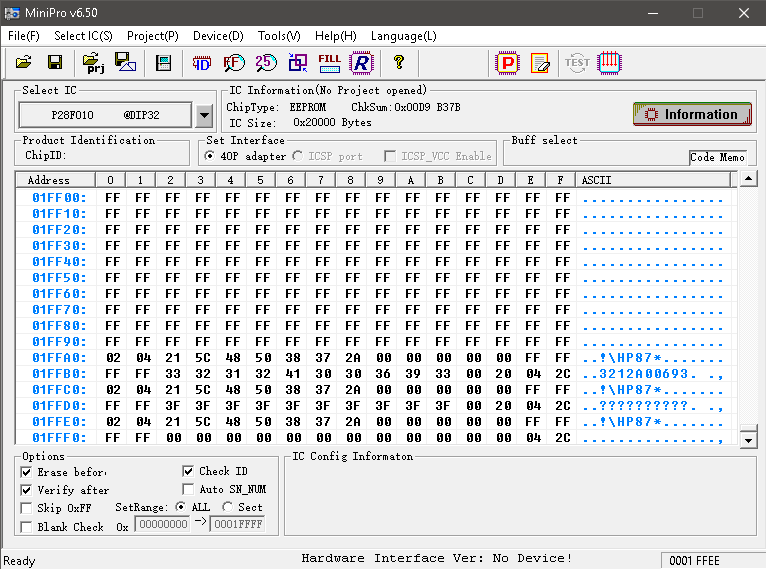Read chip ID with the ID icon
The image size is (766, 569).
click(201, 63)
